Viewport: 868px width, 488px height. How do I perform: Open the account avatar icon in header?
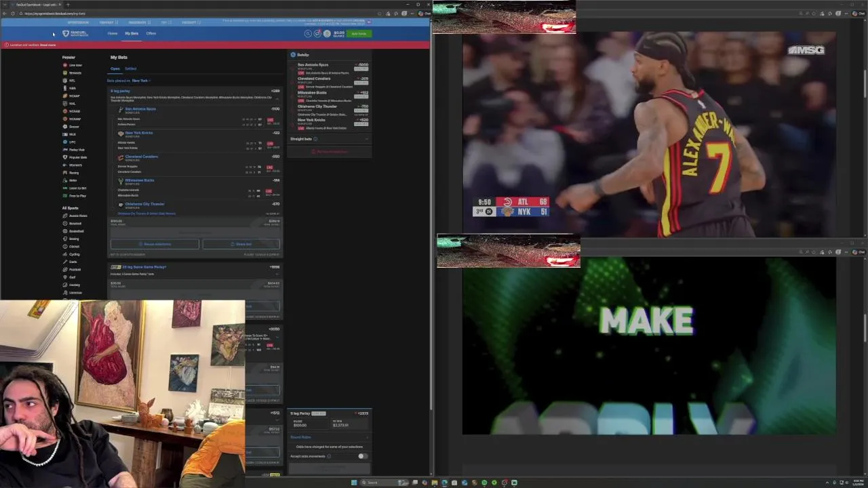coord(327,33)
